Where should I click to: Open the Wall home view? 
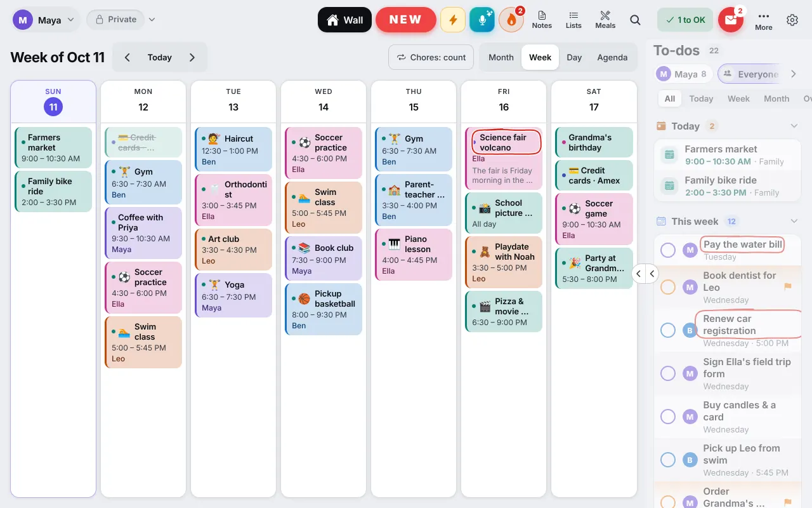(344, 20)
